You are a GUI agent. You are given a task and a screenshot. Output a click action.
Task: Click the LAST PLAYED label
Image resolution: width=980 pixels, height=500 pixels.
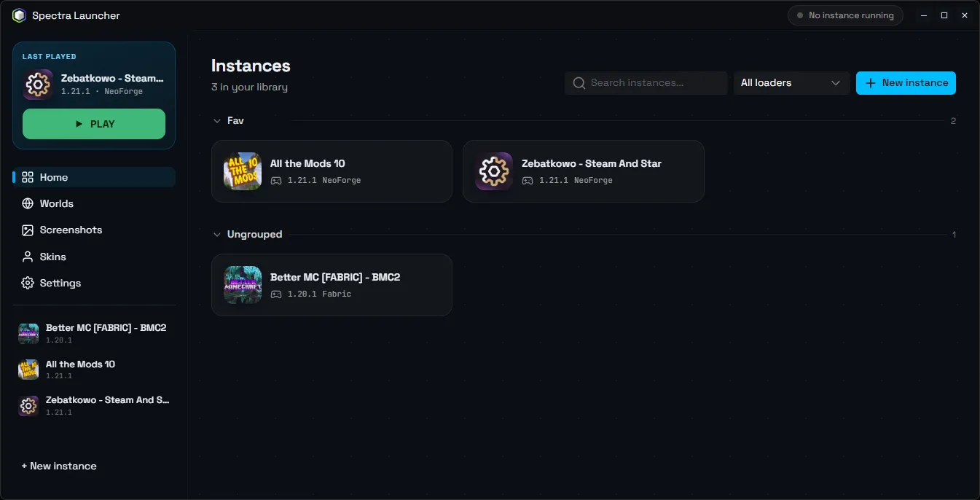pos(50,56)
